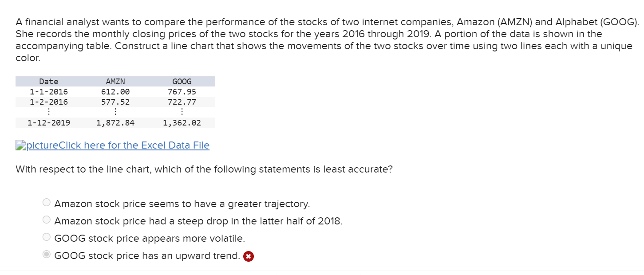Click the AMZN value 612.00

(116, 91)
